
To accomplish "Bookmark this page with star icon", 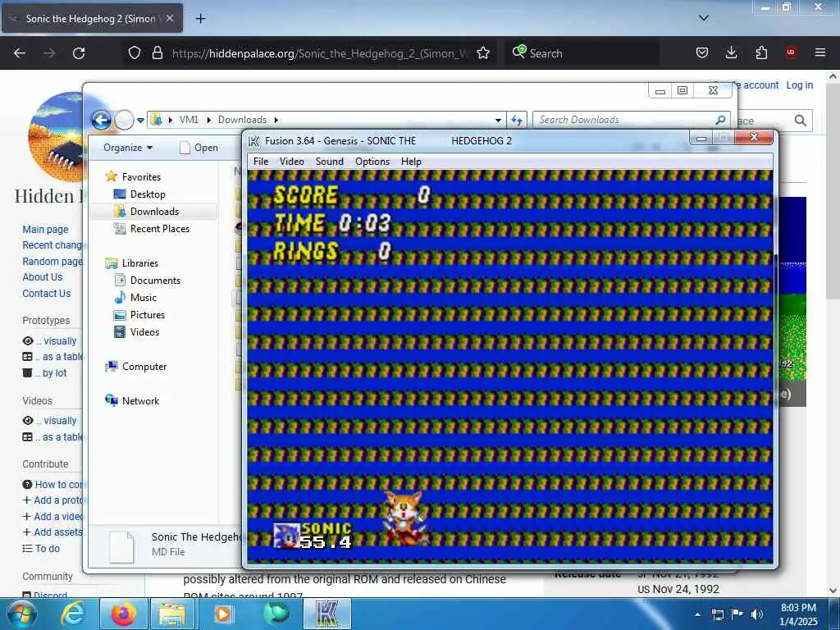I will tap(483, 52).
